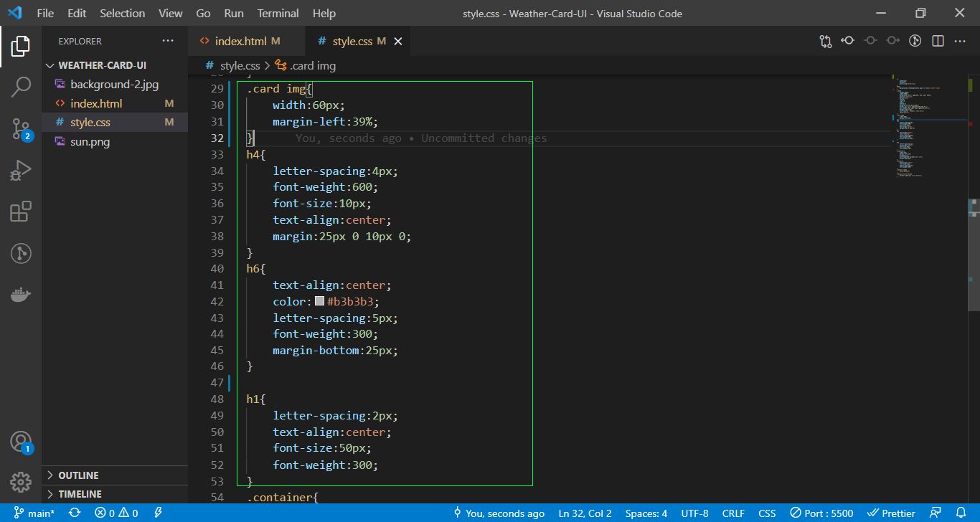Click Port : 5500 Live Server button
The height and width of the screenshot is (522, 980).
pyautogui.click(x=822, y=513)
